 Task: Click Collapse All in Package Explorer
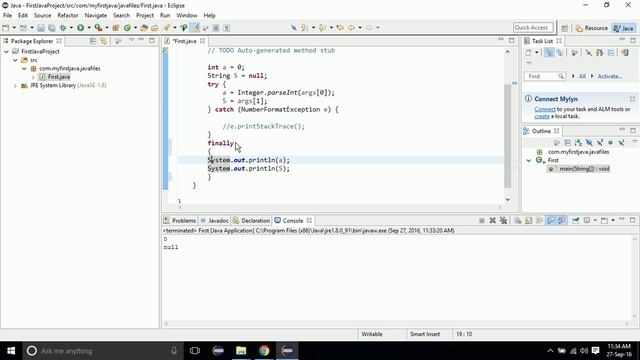93,41
